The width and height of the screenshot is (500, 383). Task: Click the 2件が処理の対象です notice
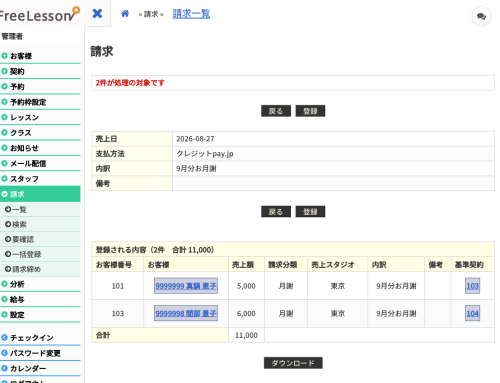[x=130, y=83]
